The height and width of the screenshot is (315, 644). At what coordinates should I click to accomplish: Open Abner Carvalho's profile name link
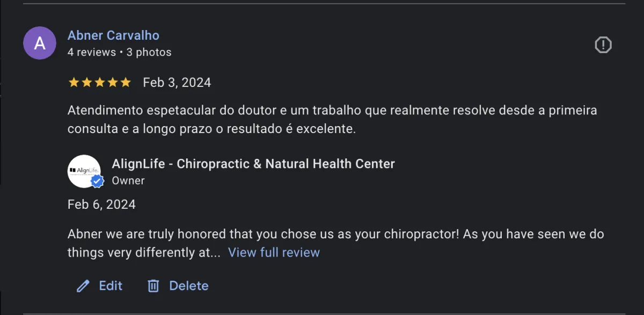(x=113, y=35)
